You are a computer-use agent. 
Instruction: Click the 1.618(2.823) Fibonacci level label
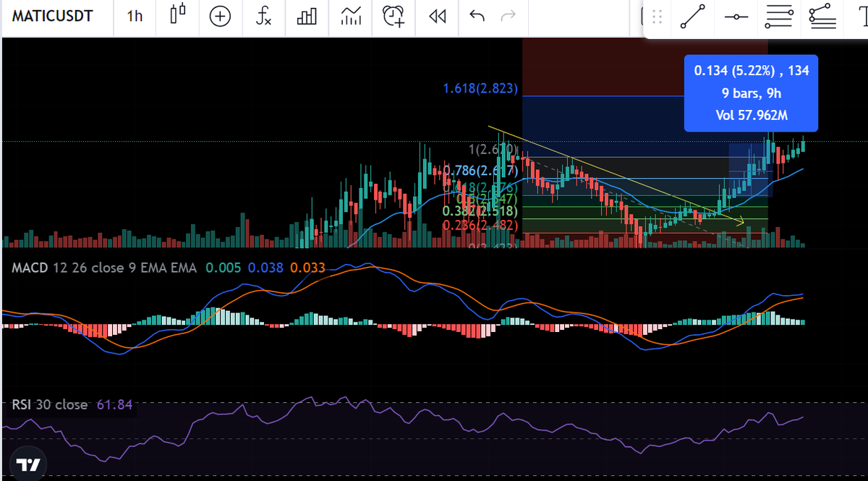pos(481,89)
